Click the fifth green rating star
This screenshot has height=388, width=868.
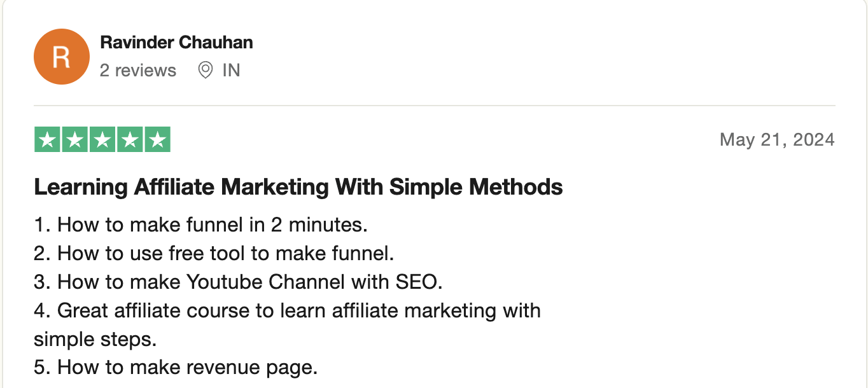[x=157, y=140]
